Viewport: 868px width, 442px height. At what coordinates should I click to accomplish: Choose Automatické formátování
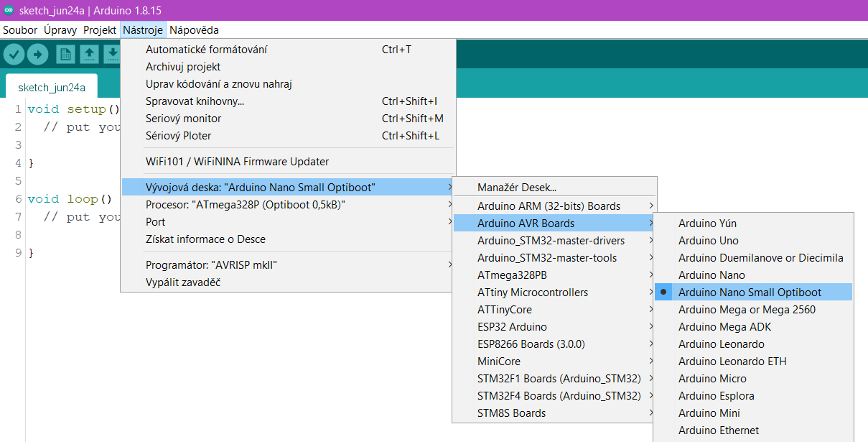(x=288, y=50)
